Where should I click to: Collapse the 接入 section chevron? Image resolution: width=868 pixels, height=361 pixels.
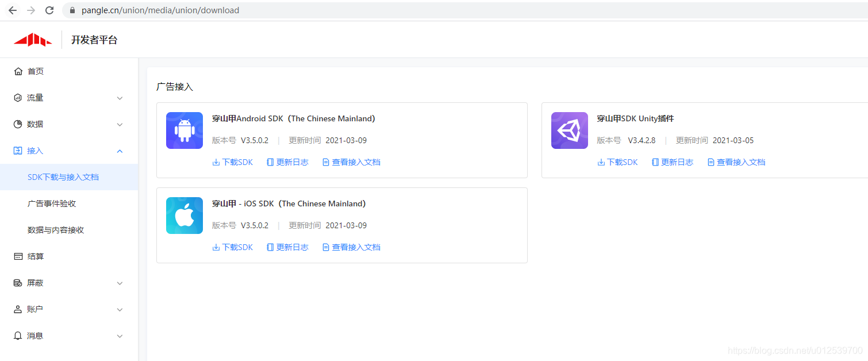pos(120,151)
